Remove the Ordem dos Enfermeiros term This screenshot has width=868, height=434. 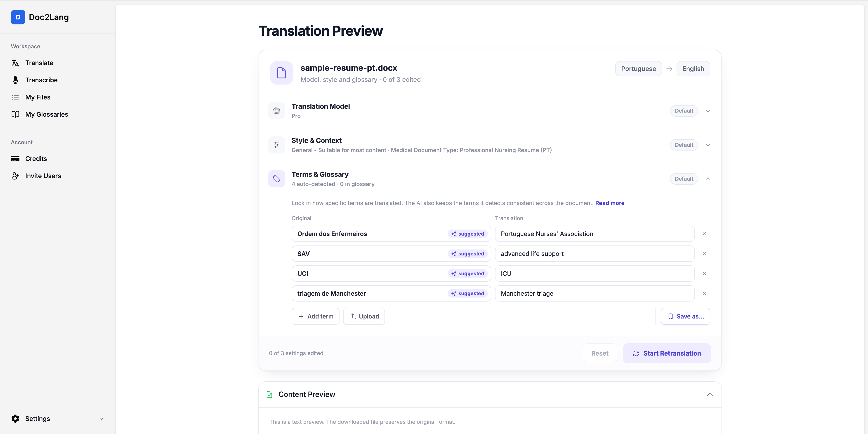(704, 234)
